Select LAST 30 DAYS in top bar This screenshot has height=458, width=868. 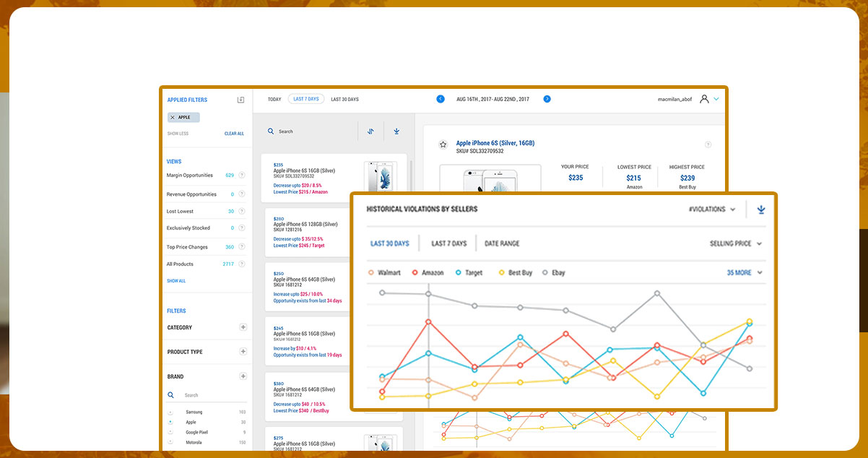[344, 99]
